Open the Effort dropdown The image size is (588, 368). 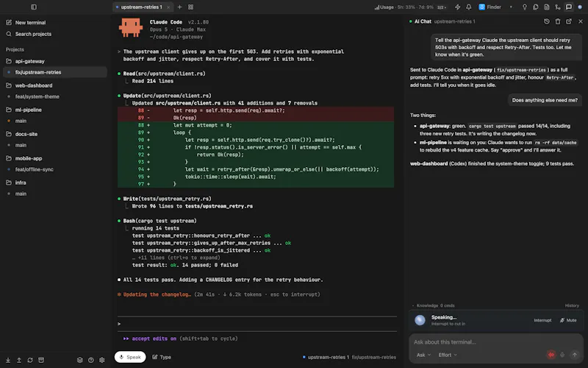(448, 355)
